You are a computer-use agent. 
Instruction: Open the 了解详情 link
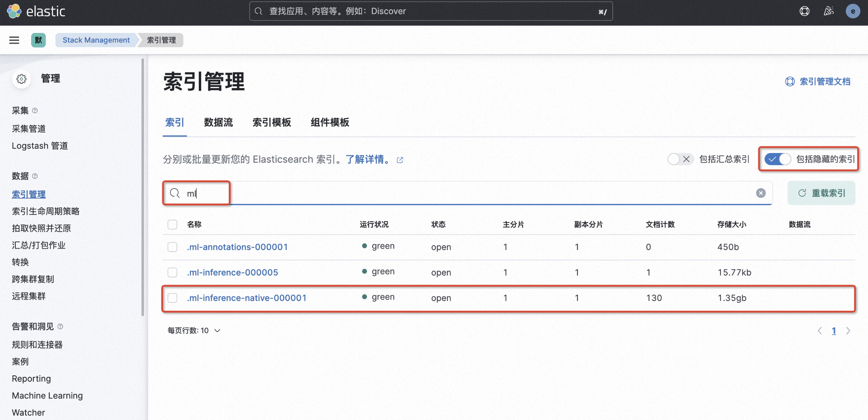[x=368, y=159]
